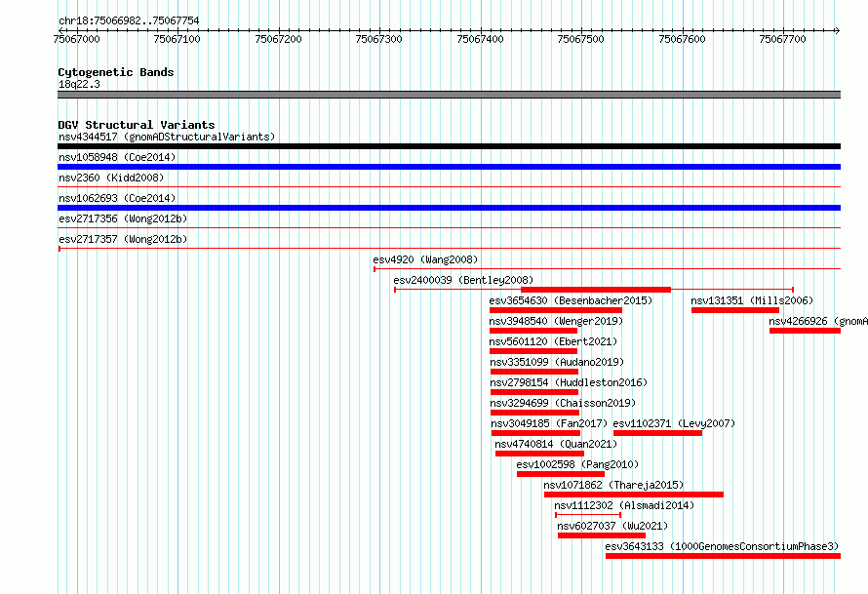Click the nsv4266926 gnomAD variant bar
Screen dimensions: 868x594
pyautogui.click(x=805, y=331)
